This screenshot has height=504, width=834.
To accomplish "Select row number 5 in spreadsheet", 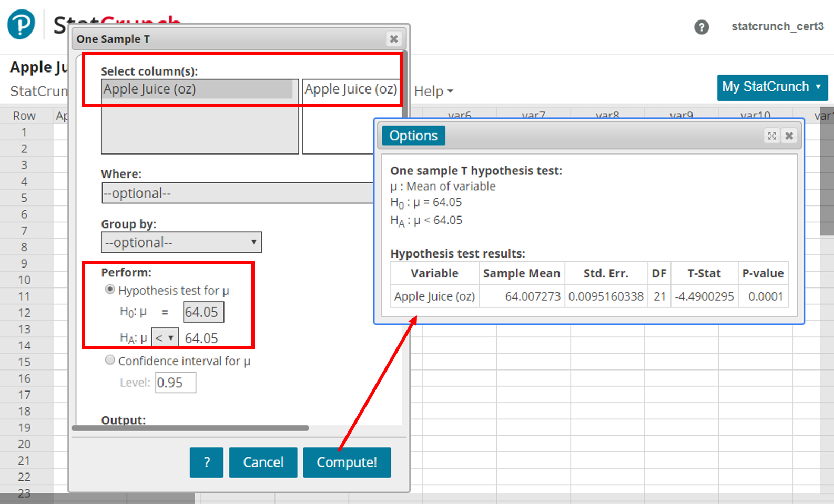I will pyautogui.click(x=24, y=198).
